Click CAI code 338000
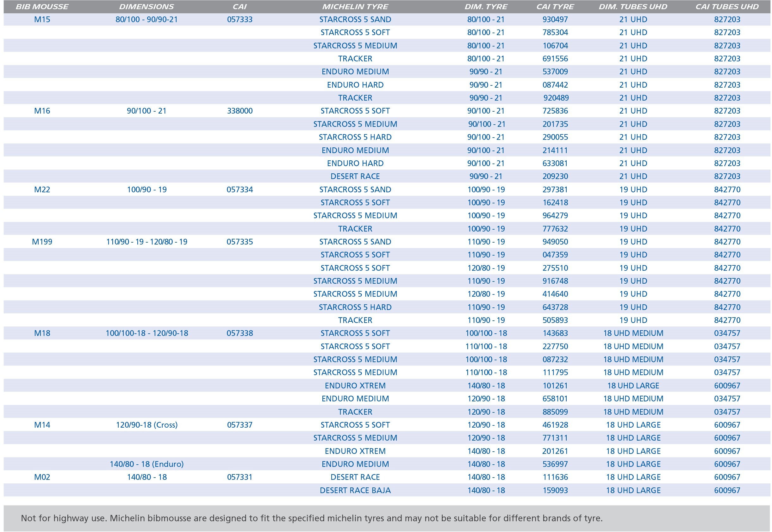772x532 pixels. click(240, 111)
